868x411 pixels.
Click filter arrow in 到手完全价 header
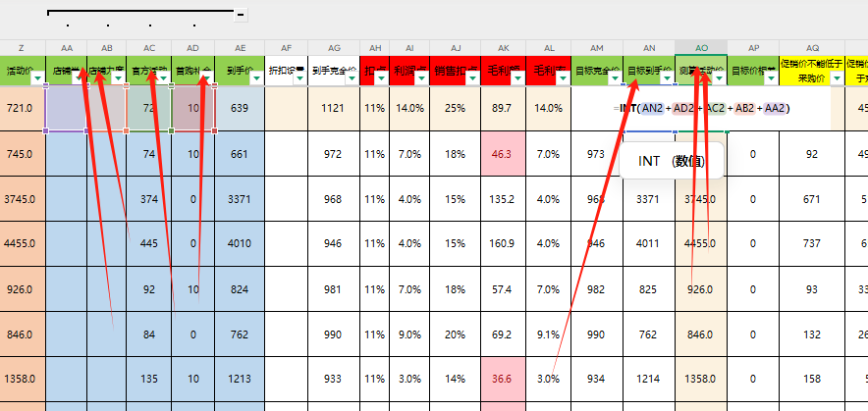pos(350,80)
